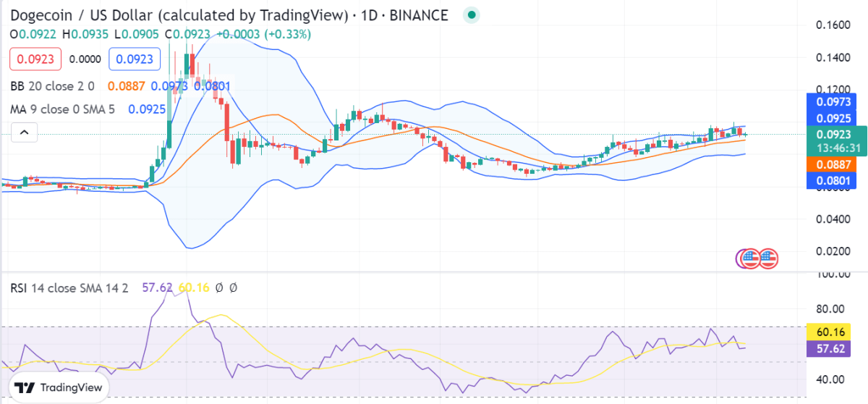
Task: Click the 0.0400 price scale label
Action: coord(833,219)
